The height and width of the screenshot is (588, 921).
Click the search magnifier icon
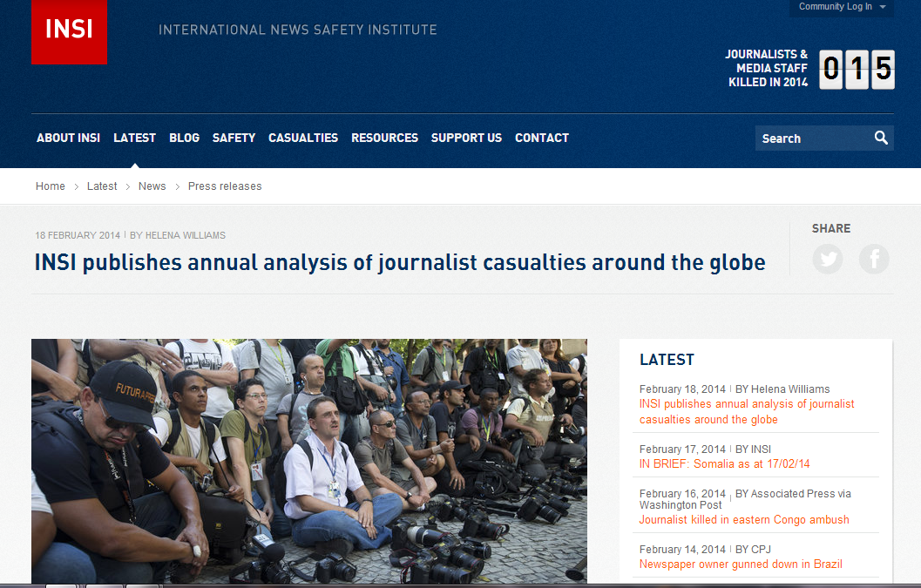(881, 138)
